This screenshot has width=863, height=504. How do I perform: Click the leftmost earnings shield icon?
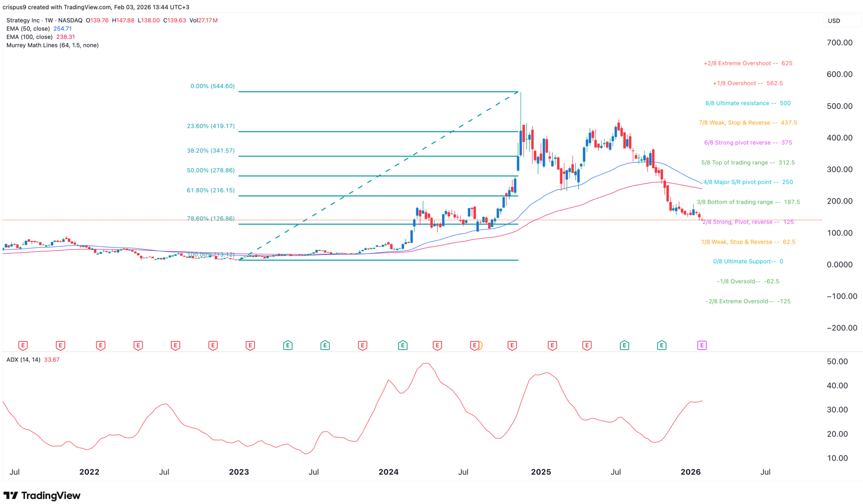tap(23, 346)
